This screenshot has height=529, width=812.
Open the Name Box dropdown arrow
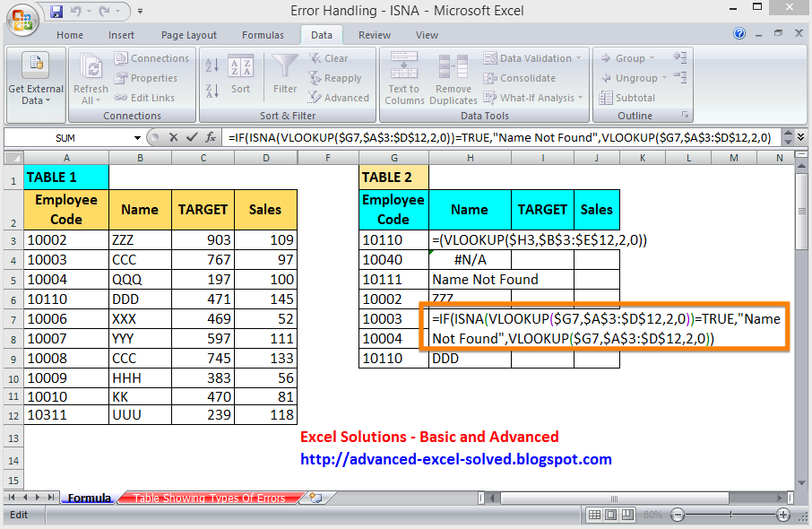tap(137, 138)
